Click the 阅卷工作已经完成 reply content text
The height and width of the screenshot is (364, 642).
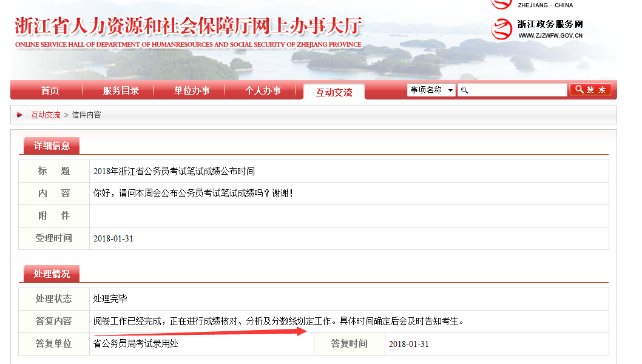tap(279, 322)
